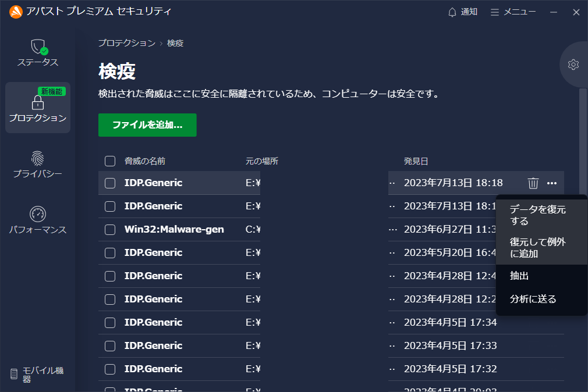
Task: Check the second 2023年7月13日 IDP.Generic row
Action: click(x=110, y=206)
